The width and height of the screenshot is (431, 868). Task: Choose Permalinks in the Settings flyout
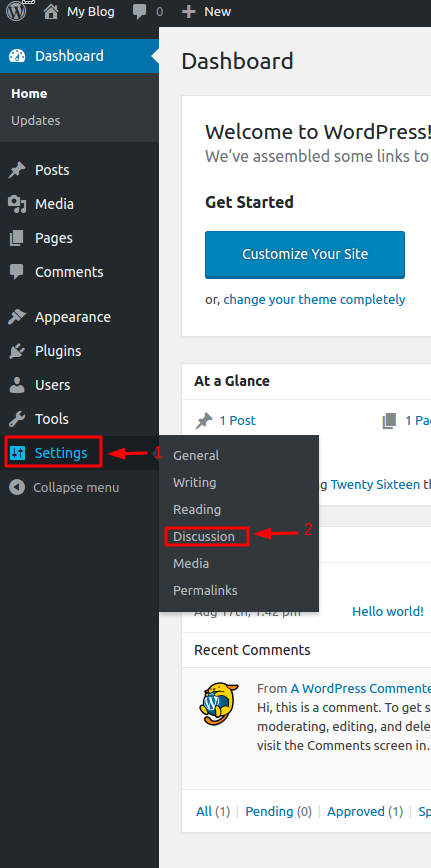click(205, 591)
